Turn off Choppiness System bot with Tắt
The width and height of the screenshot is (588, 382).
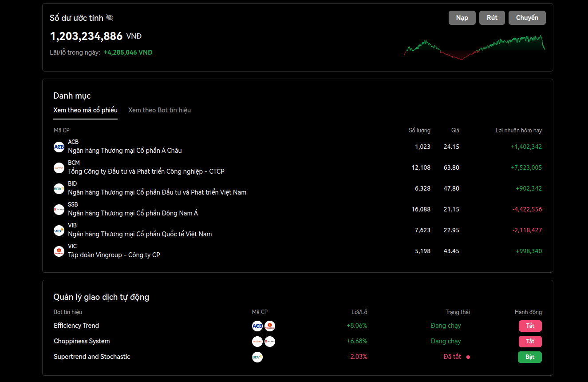pyautogui.click(x=530, y=342)
